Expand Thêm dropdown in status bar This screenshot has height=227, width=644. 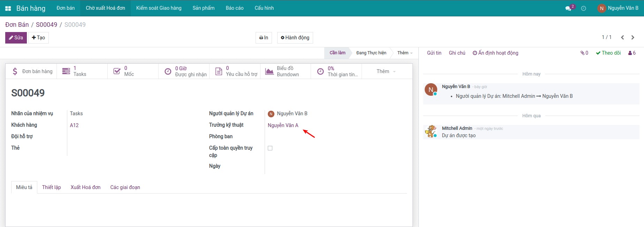click(x=404, y=53)
